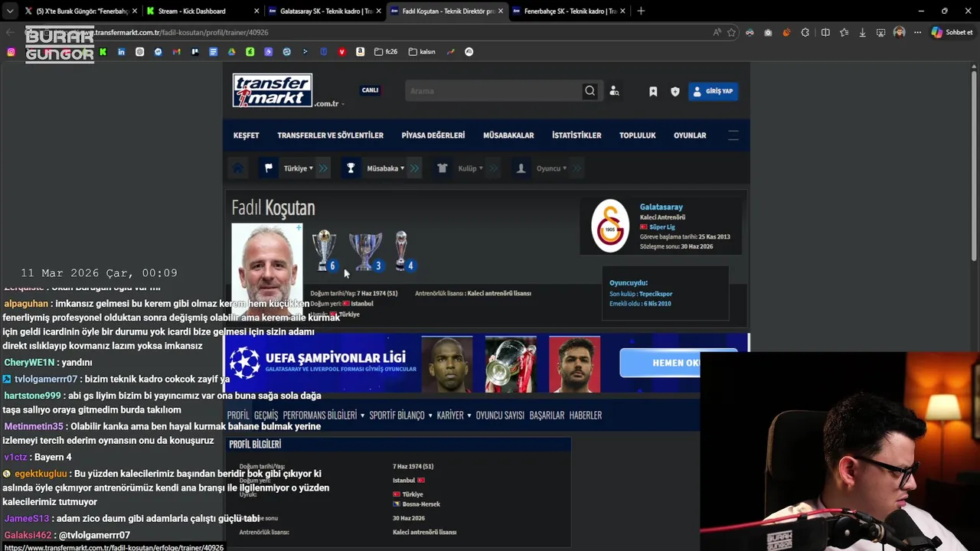The width and height of the screenshot is (980, 551).
Task: Open the kalsın bookmarks folder
Action: pos(422,52)
